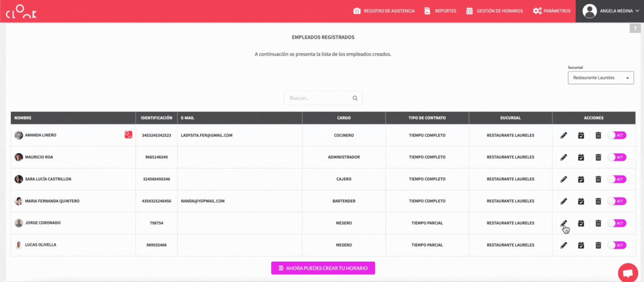Delete Lucas Olivella using trash icon

click(x=598, y=245)
